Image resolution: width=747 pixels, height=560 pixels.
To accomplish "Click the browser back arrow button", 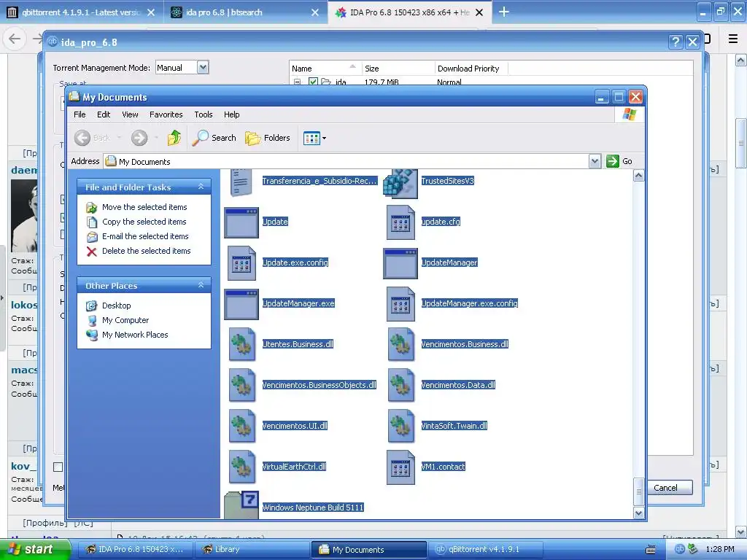I will [x=15, y=39].
